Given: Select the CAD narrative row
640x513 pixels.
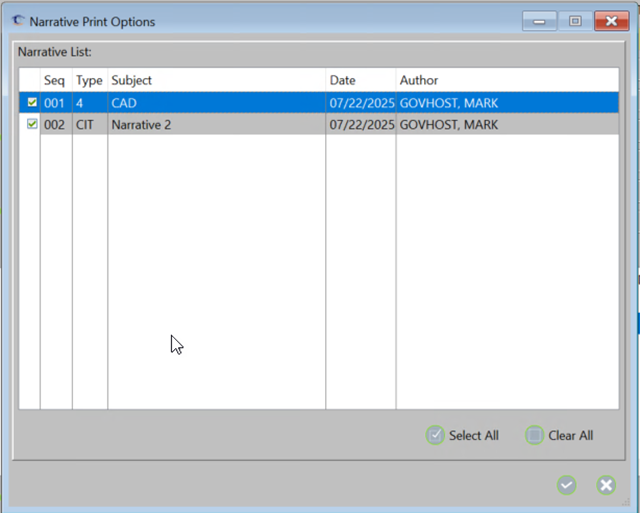Looking at the screenshot, I should click(x=215, y=102).
